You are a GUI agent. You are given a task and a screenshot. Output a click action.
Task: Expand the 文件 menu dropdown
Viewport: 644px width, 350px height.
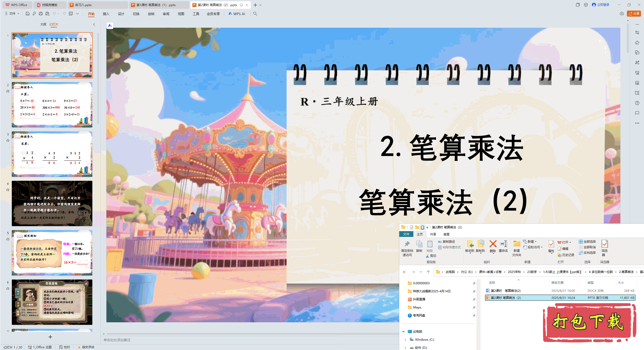pos(18,14)
